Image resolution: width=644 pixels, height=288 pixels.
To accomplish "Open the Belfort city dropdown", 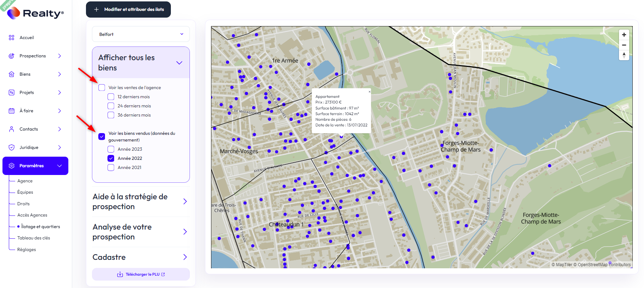I will point(141,34).
